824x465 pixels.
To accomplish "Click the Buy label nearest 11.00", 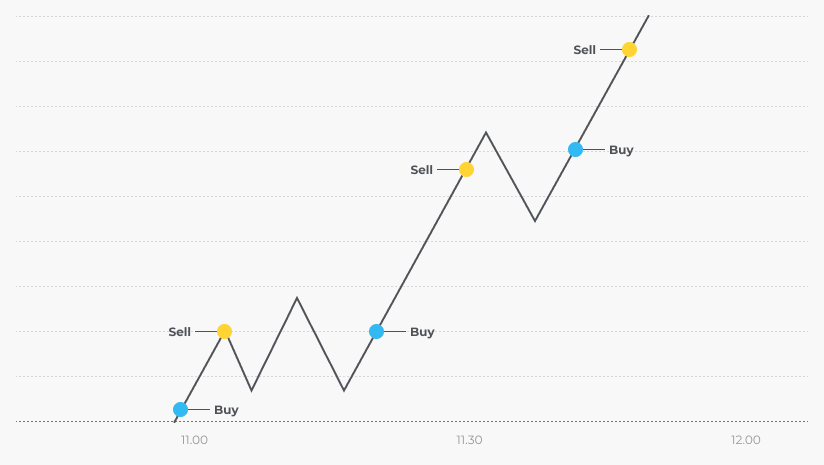I will click(x=226, y=410).
